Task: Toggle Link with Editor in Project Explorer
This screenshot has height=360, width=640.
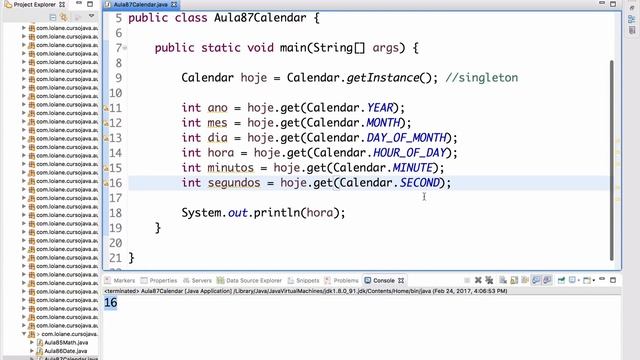Action: [x=64, y=17]
